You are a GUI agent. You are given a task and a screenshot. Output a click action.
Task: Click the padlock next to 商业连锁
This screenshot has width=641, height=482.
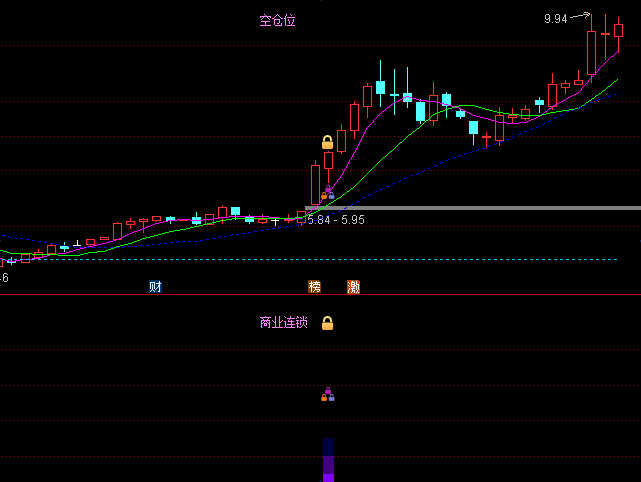pos(327,323)
